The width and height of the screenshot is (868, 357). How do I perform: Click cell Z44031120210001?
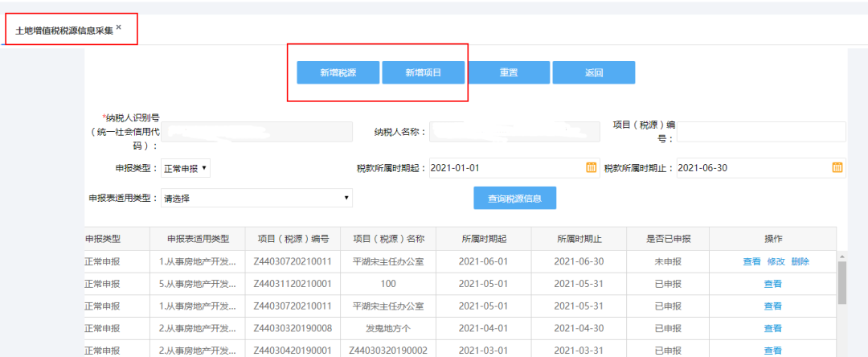[x=293, y=284]
